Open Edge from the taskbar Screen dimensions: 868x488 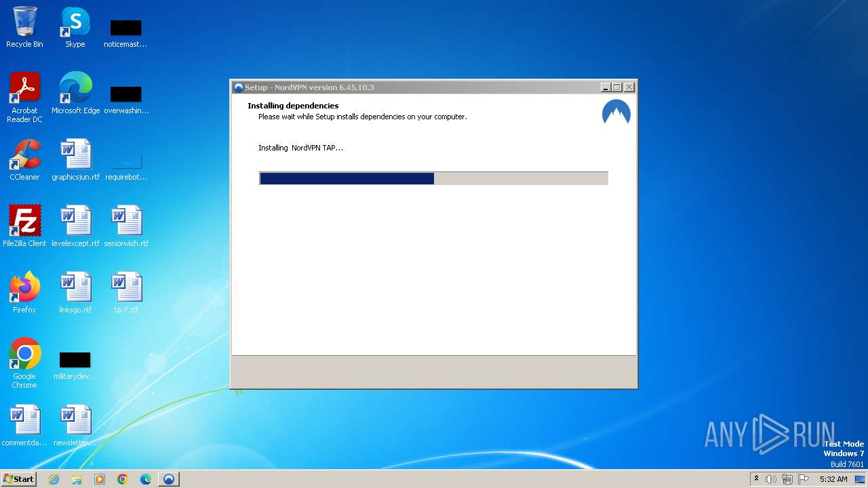(146, 479)
